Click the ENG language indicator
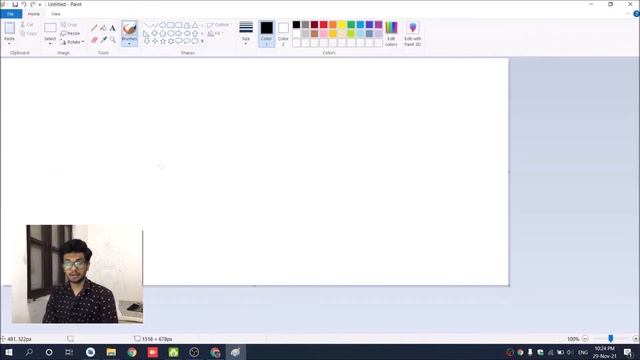 (x=583, y=352)
